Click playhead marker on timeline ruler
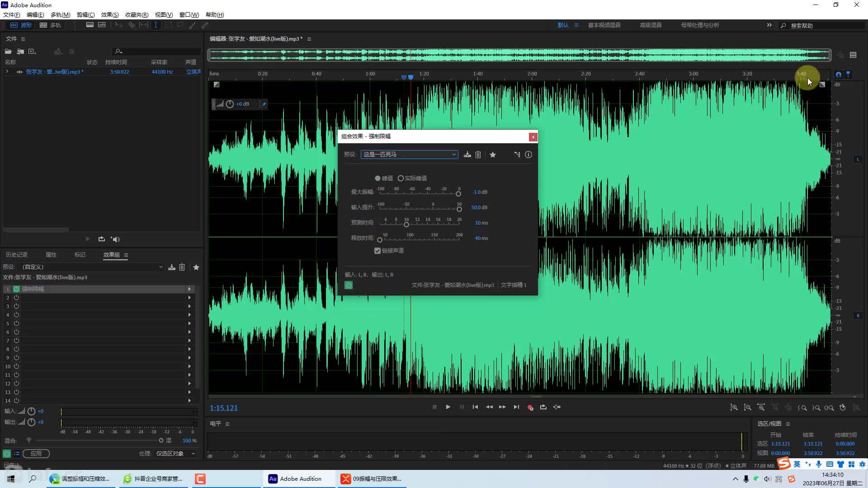This screenshot has width=868, height=488. click(x=410, y=77)
